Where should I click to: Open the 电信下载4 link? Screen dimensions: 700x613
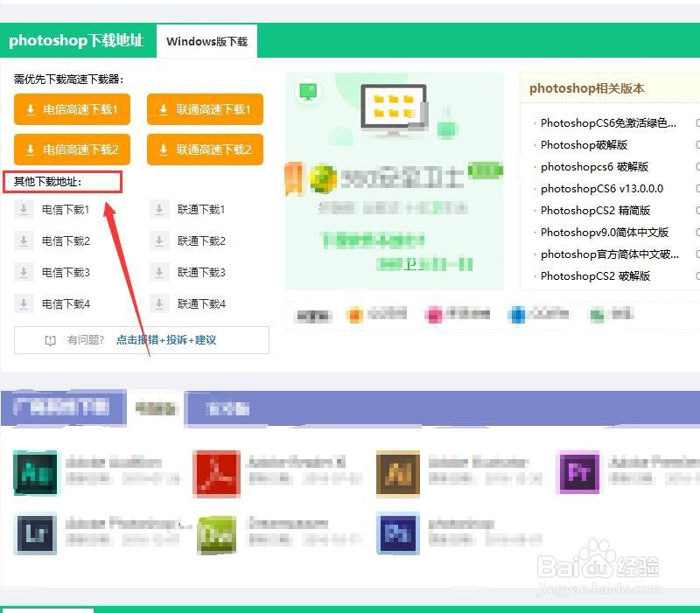click(x=66, y=303)
